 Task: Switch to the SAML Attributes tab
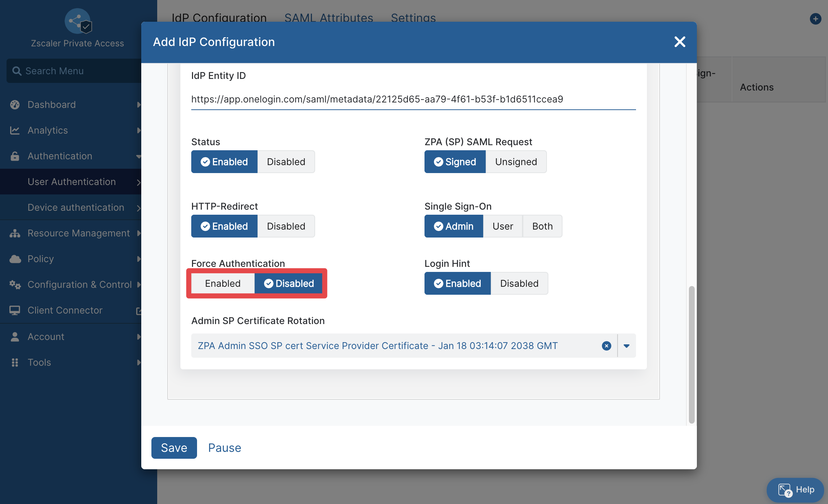pyautogui.click(x=329, y=18)
